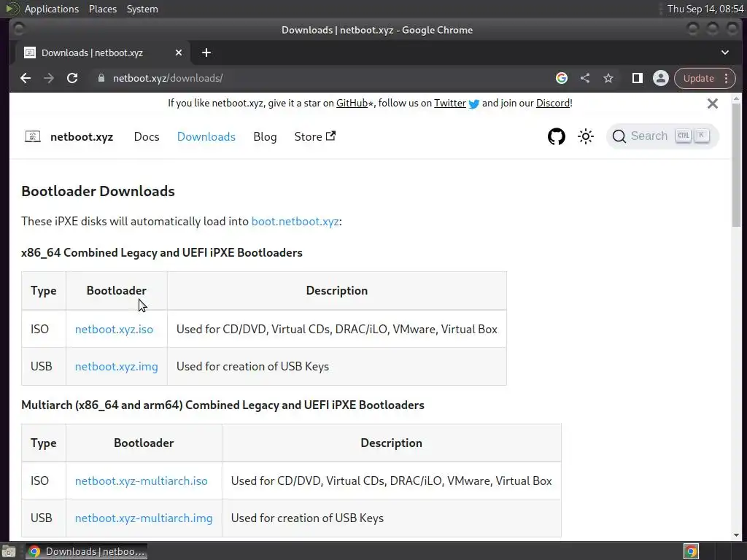
Task: Open the three-dot Chrome menu
Action: click(x=727, y=78)
